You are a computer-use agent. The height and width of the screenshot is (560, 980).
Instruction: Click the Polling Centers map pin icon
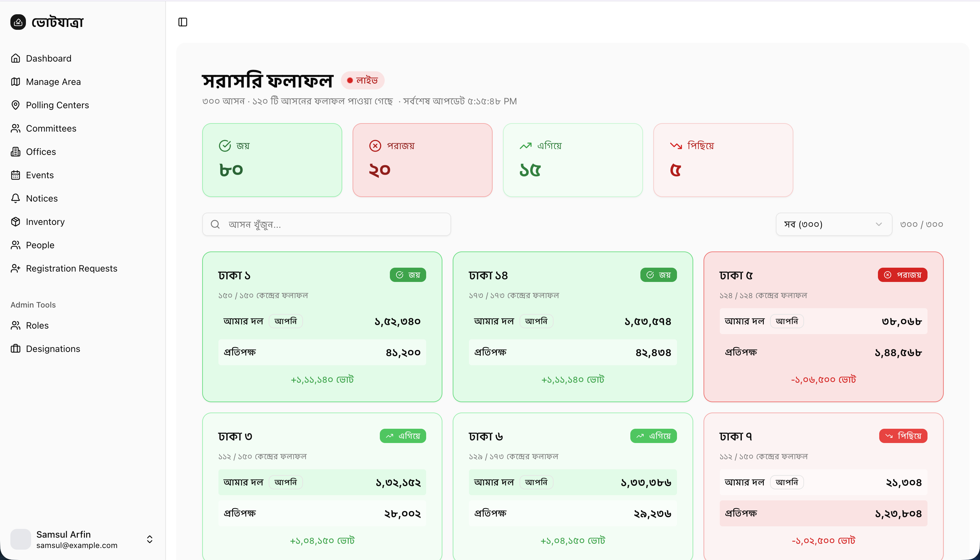(x=15, y=105)
